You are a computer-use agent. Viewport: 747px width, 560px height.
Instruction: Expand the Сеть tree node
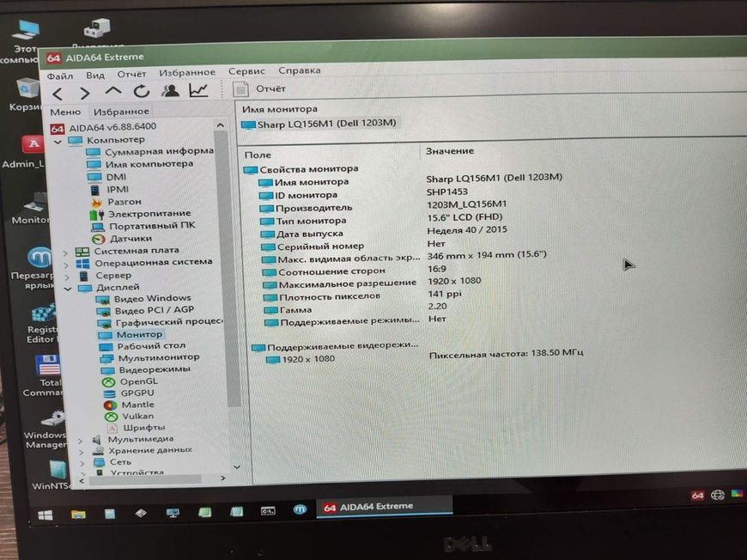click(82, 463)
